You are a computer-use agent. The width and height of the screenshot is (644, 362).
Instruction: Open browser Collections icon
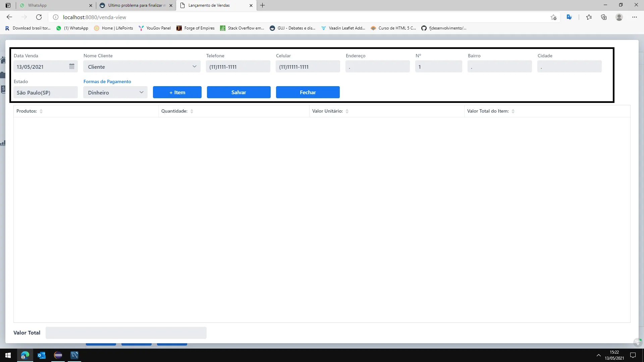pos(604,17)
